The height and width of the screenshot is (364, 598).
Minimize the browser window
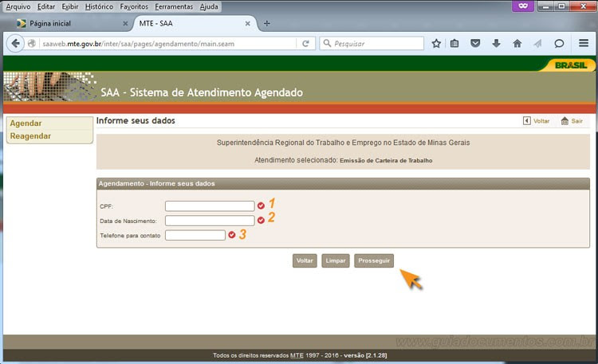point(545,6)
